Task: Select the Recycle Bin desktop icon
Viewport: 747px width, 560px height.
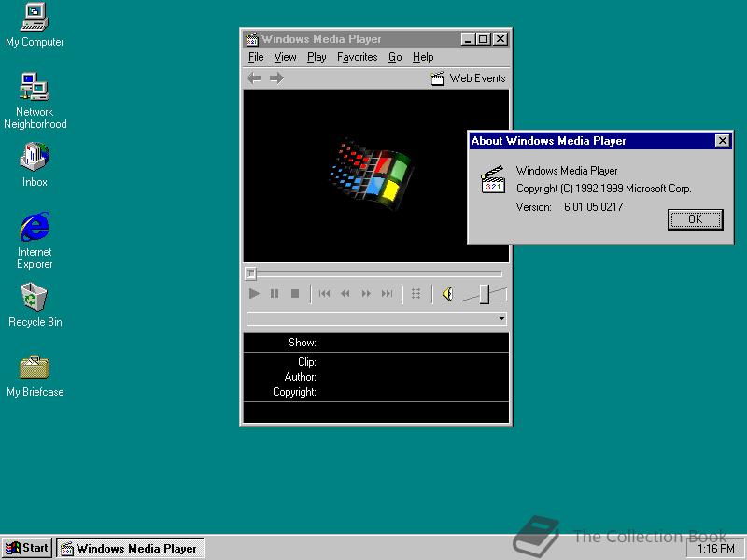Action: pos(35,305)
